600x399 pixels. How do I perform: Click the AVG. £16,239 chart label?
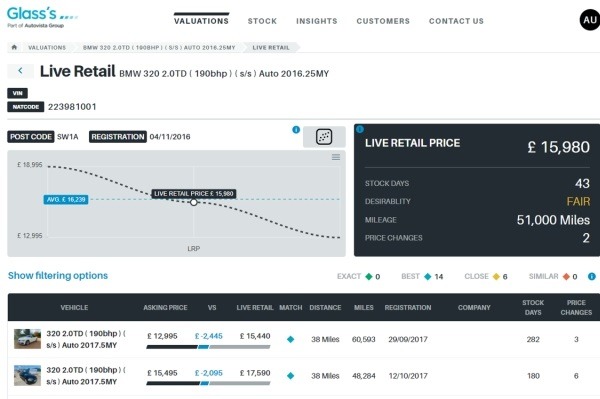tap(66, 200)
